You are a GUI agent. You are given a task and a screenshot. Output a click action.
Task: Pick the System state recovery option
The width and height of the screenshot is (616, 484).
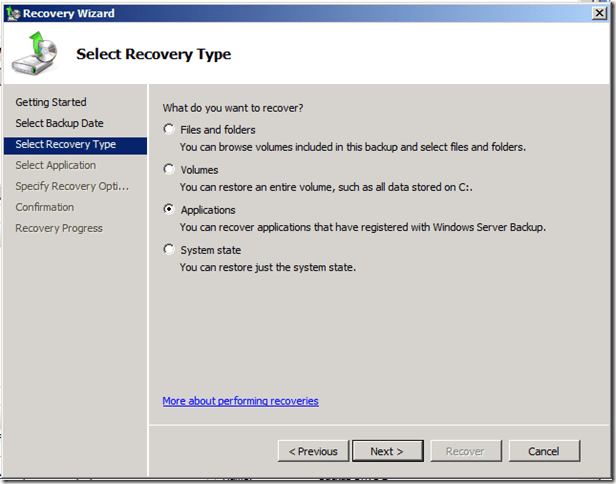pyautogui.click(x=169, y=250)
